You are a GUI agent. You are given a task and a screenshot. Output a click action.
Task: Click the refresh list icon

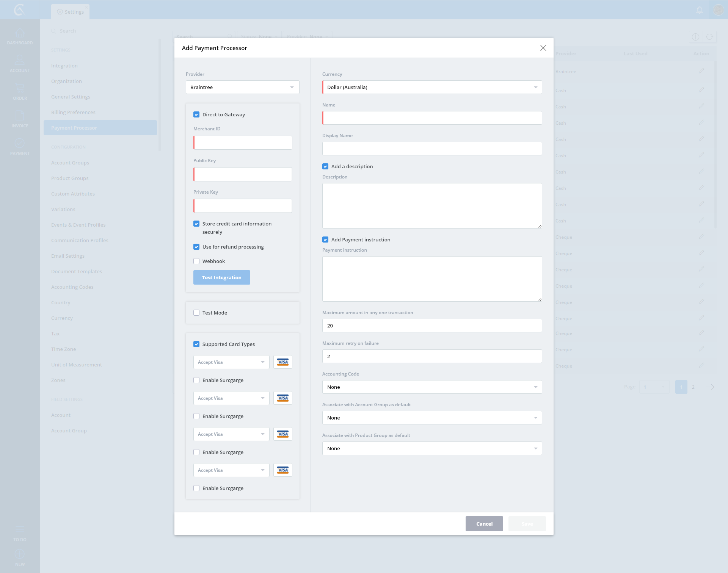tap(709, 37)
